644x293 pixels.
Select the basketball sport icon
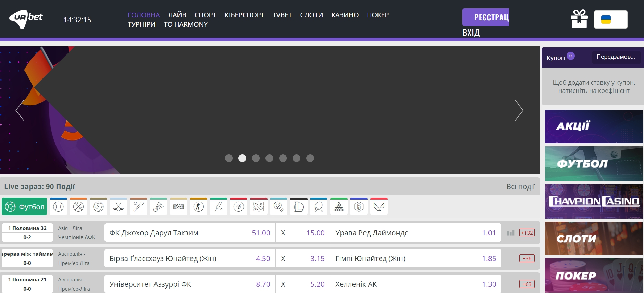point(78,207)
